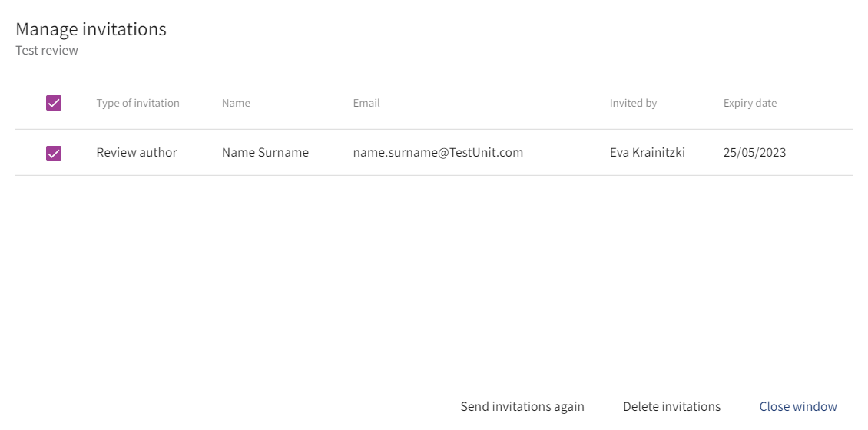Close the window via Close window link

pos(798,406)
